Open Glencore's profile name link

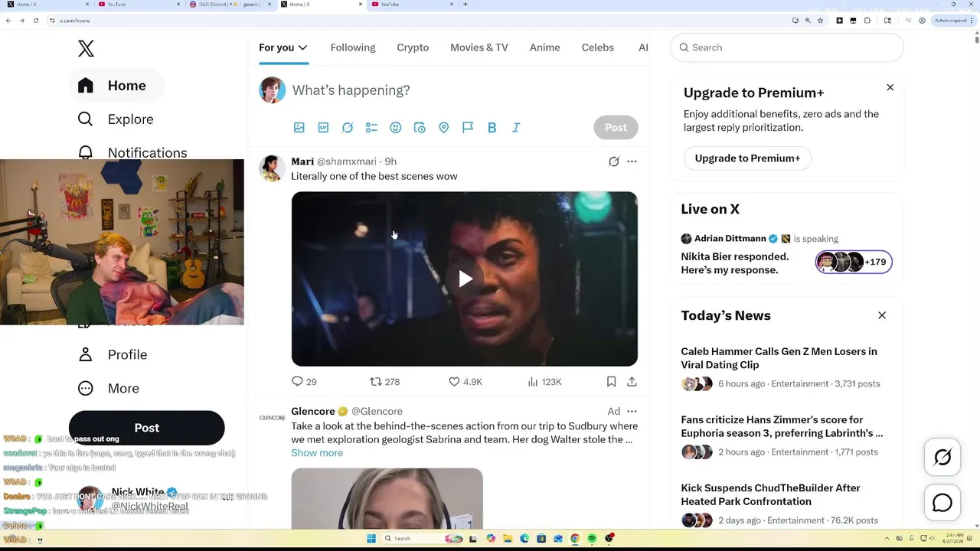(313, 411)
